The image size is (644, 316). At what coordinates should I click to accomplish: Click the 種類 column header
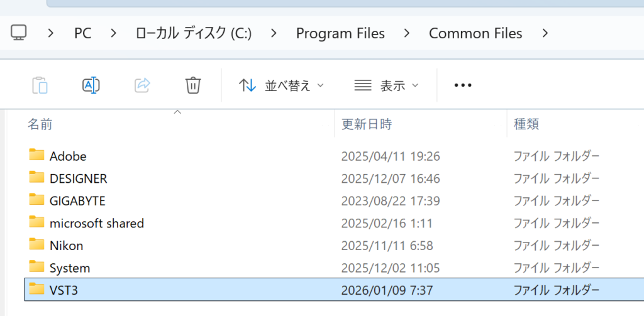click(526, 124)
